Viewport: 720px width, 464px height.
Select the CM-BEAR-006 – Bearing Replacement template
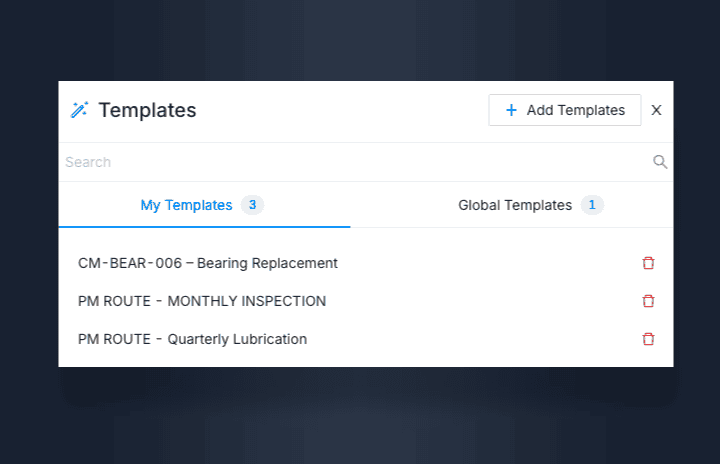(208, 263)
